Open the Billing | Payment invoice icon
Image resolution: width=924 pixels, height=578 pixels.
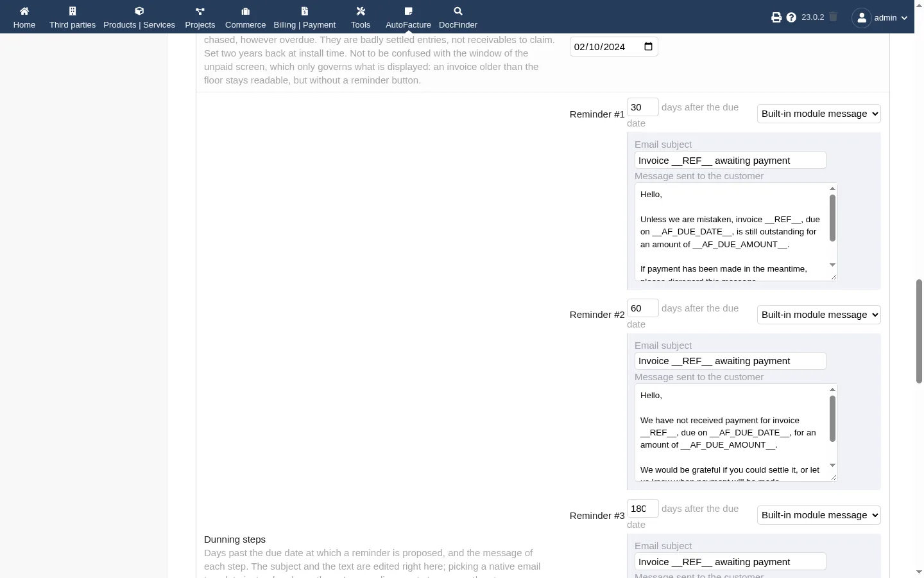[305, 11]
